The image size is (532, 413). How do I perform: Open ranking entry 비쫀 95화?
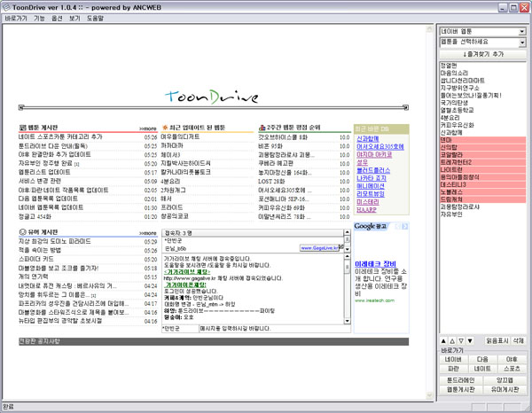tap(270, 146)
